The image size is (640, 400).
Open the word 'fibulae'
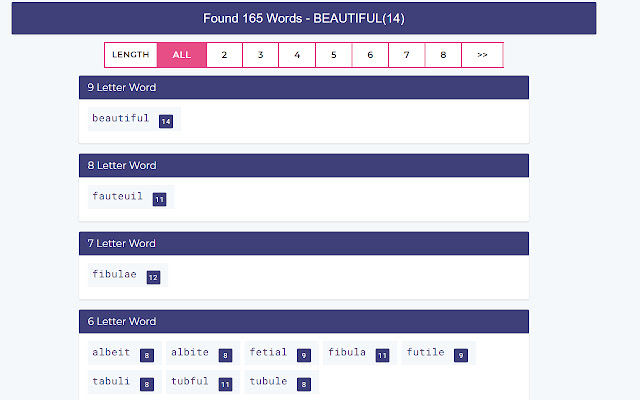114,274
